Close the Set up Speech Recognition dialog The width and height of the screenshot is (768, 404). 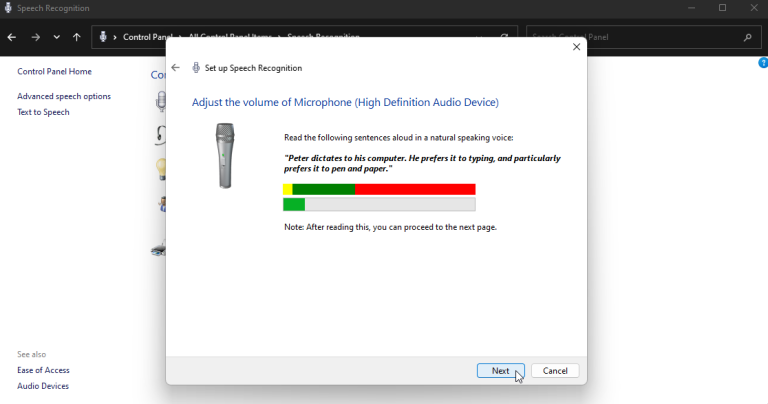tap(576, 47)
